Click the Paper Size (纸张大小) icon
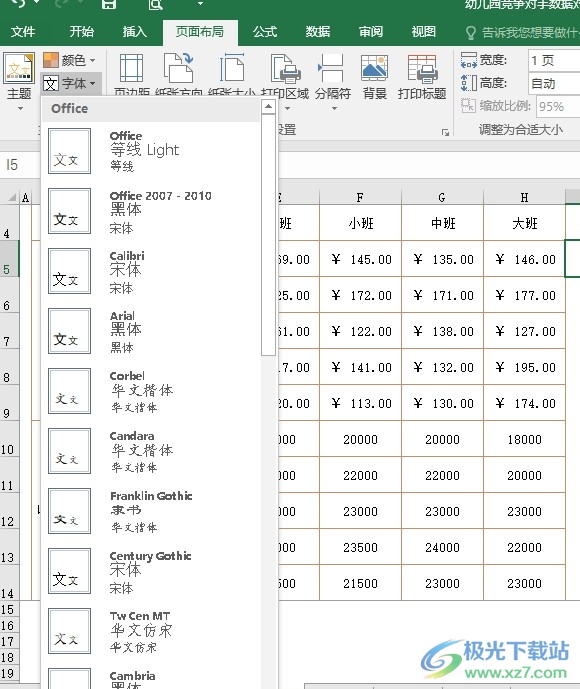This screenshot has width=580, height=689. [232, 68]
